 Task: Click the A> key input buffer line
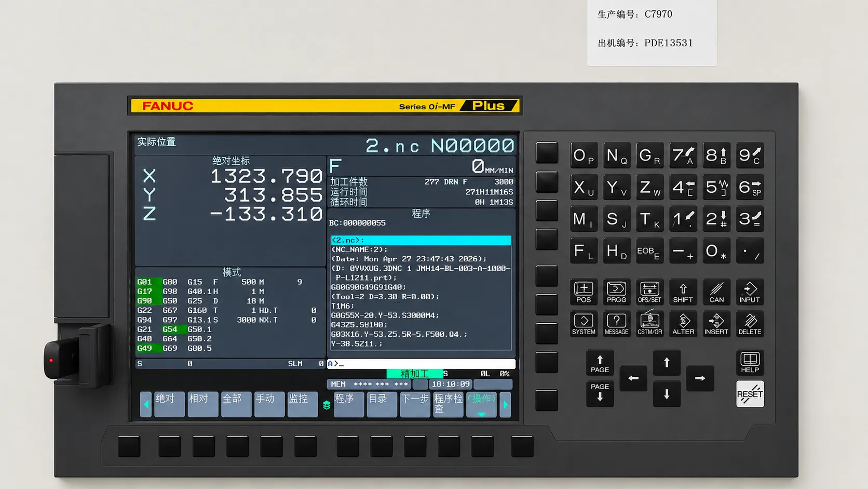click(x=421, y=364)
